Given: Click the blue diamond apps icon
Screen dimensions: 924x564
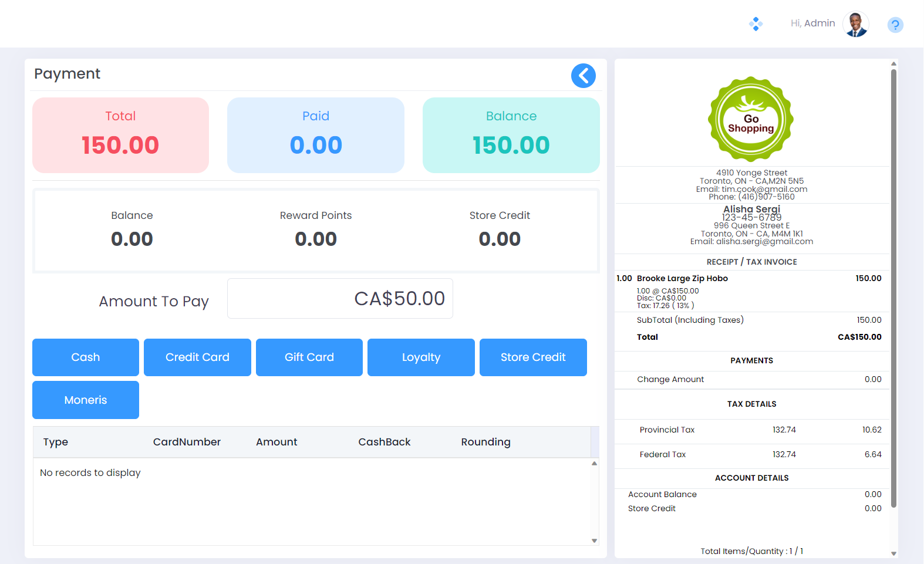Looking at the screenshot, I should coord(756,24).
